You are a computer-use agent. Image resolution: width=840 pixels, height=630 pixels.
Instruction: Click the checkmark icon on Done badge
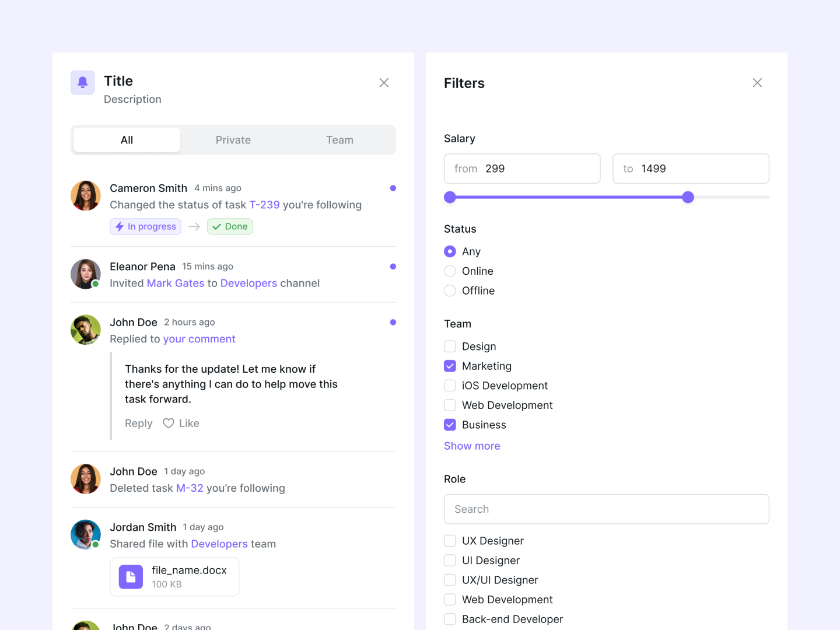pos(217,226)
